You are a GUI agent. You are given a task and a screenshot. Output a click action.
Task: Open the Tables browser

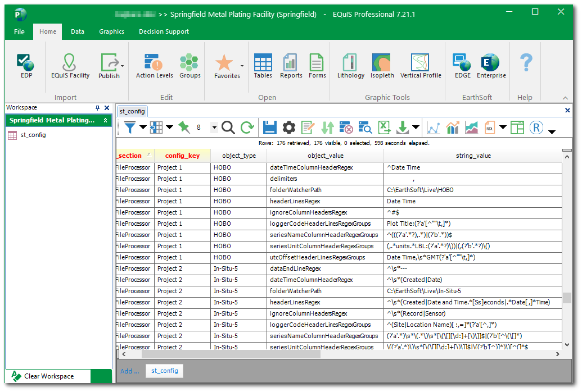[x=263, y=63]
